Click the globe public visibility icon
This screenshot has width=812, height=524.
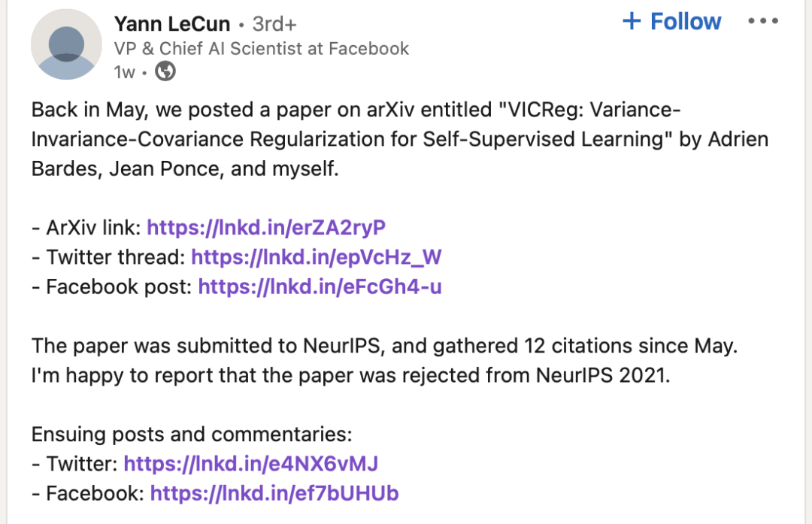(165, 72)
